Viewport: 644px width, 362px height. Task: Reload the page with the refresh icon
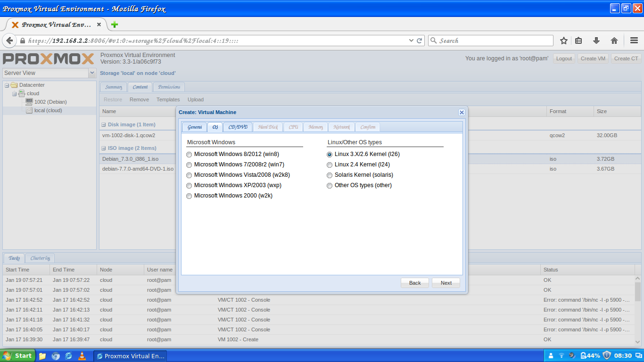[419, 41]
